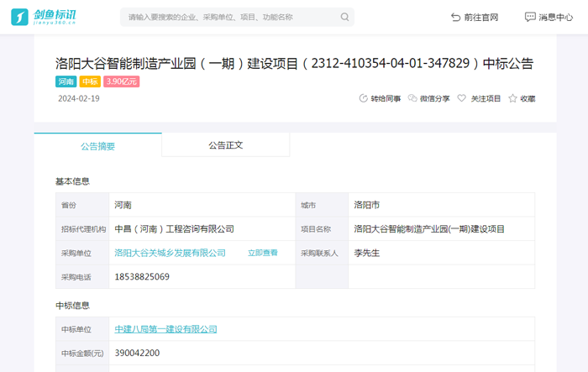
Task: Open the 消息中心 message center
Action: 549,17
